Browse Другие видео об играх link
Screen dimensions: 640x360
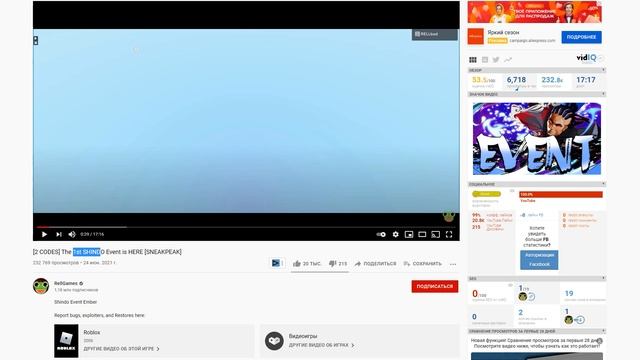tap(321, 345)
